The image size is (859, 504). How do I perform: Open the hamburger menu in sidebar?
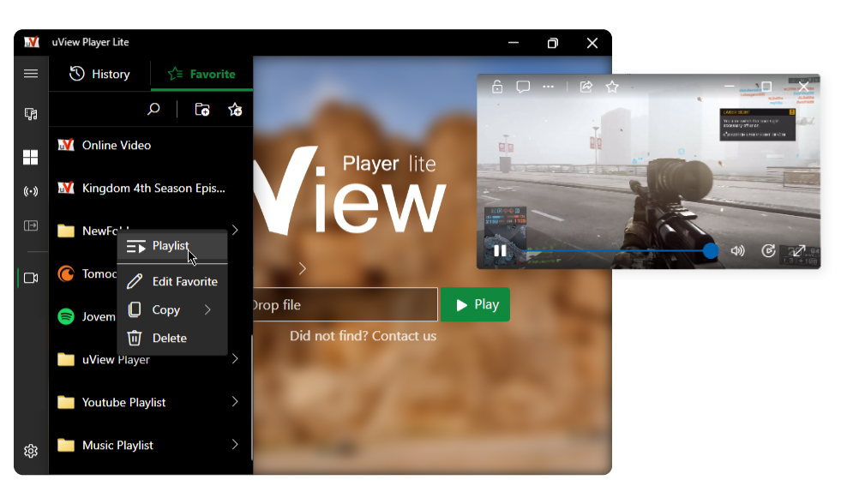click(31, 74)
